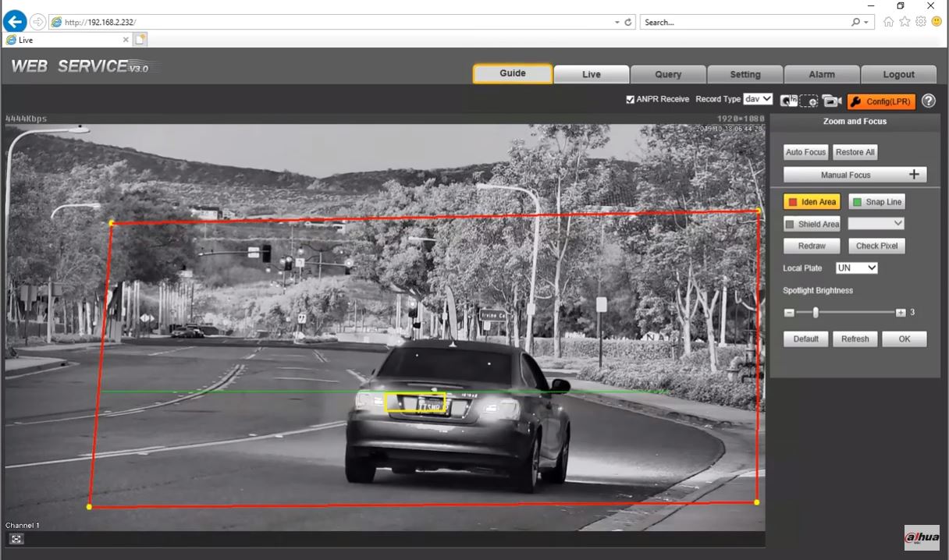Close the Live browser tab
The width and height of the screenshot is (949, 560).
click(x=126, y=40)
